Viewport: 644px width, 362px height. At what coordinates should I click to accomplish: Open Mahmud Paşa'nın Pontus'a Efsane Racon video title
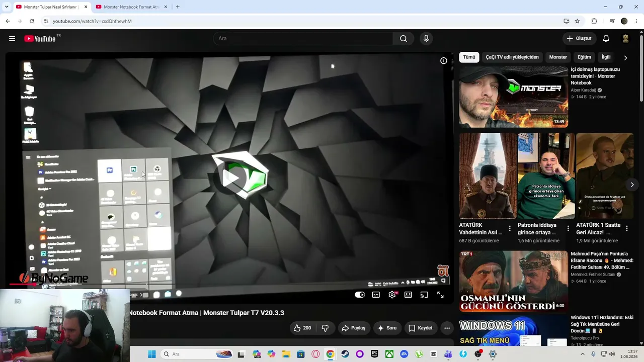(x=602, y=261)
